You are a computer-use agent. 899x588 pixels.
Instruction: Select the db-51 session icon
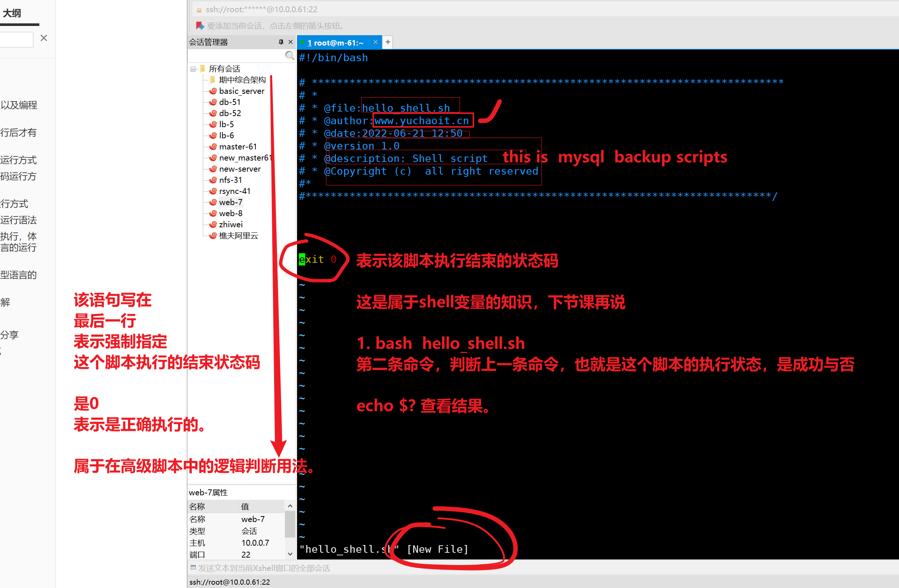[213, 102]
